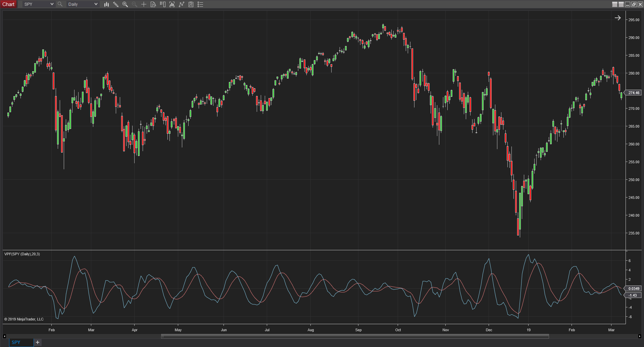Open the chart Properties list icon
This screenshot has width=644, height=347.
[x=200, y=4]
